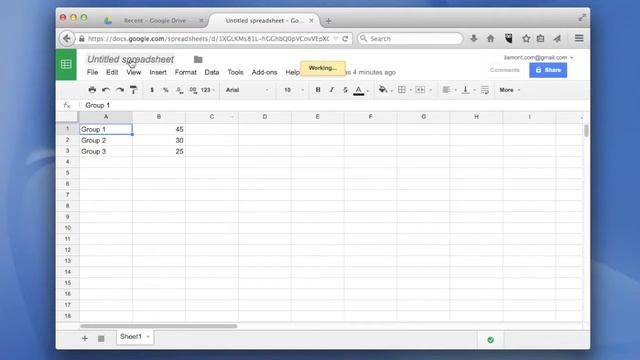Move spreadsheet using folder icon
The height and width of the screenshot is (360, 640).
click(198, 60)
